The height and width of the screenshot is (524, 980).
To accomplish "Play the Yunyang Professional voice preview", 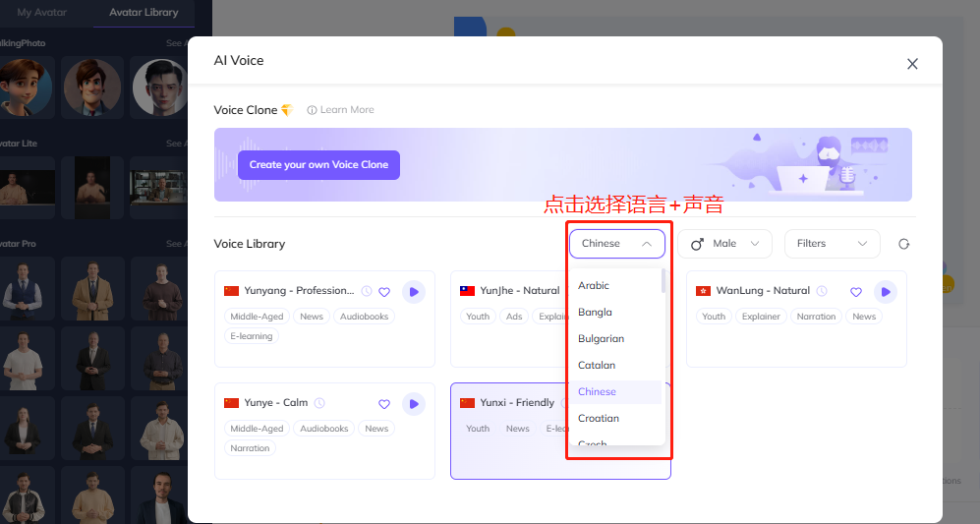I will point(414,291).
